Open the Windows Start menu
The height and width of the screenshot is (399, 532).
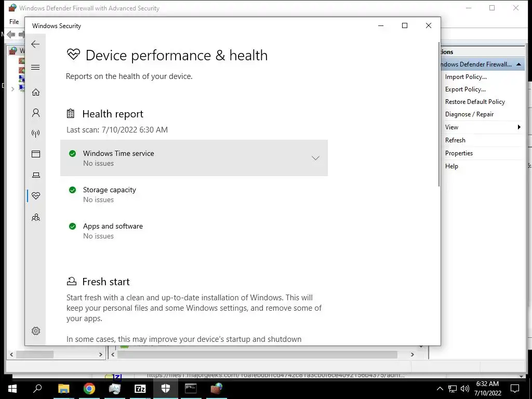pyautogui.click(x=12, y=389)
